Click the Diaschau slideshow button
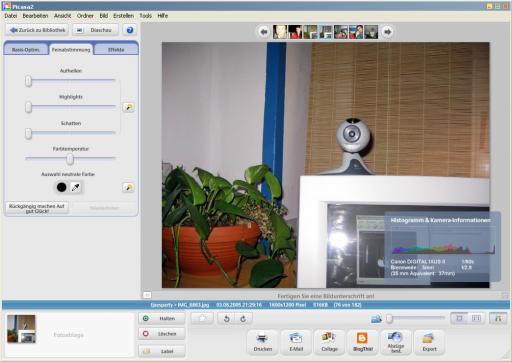This screenshot has width=512, height=362. (96, 30)
